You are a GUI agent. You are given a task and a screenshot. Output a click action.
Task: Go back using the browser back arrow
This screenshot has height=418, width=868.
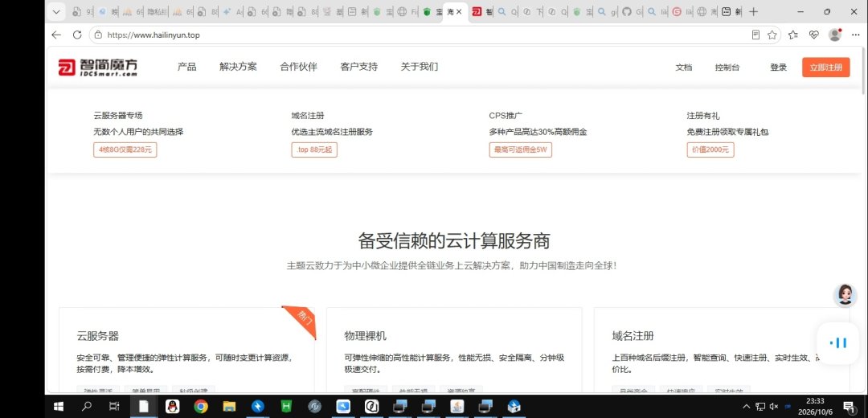click(56, 35)
